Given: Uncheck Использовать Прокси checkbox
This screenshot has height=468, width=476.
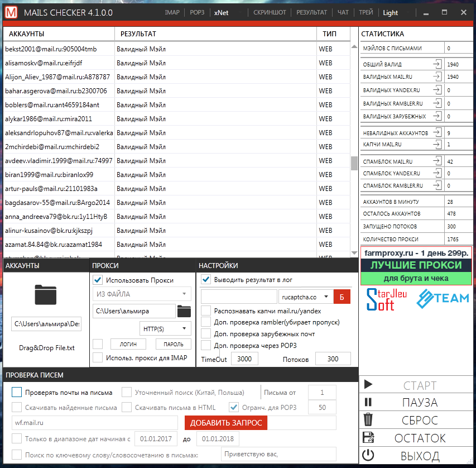Looking at the screenshot, I should point(98,280).
